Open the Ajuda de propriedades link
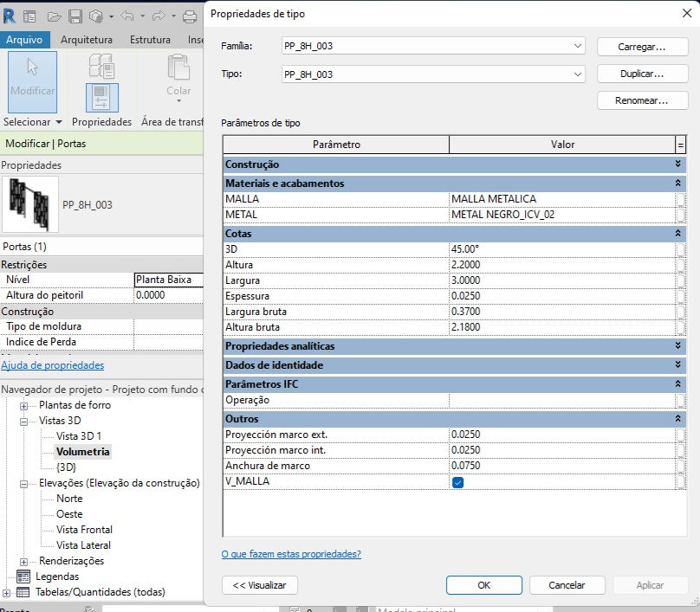 pos(52,365)
